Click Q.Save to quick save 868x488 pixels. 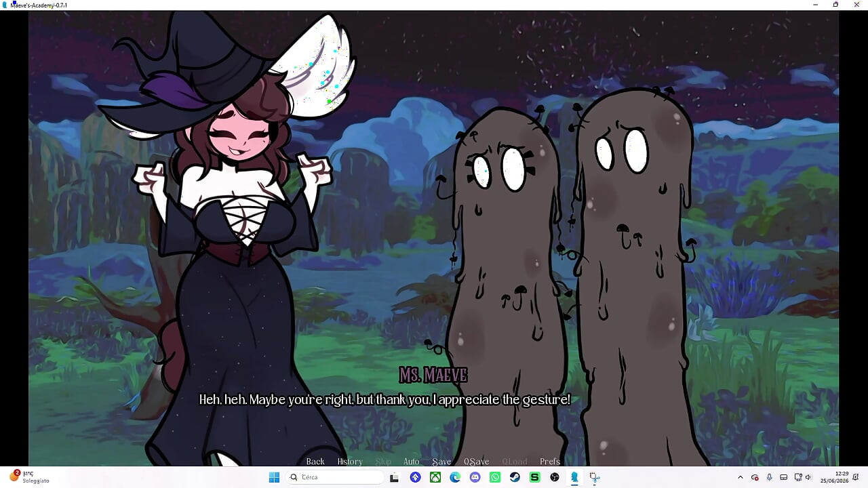click(476, 462)
